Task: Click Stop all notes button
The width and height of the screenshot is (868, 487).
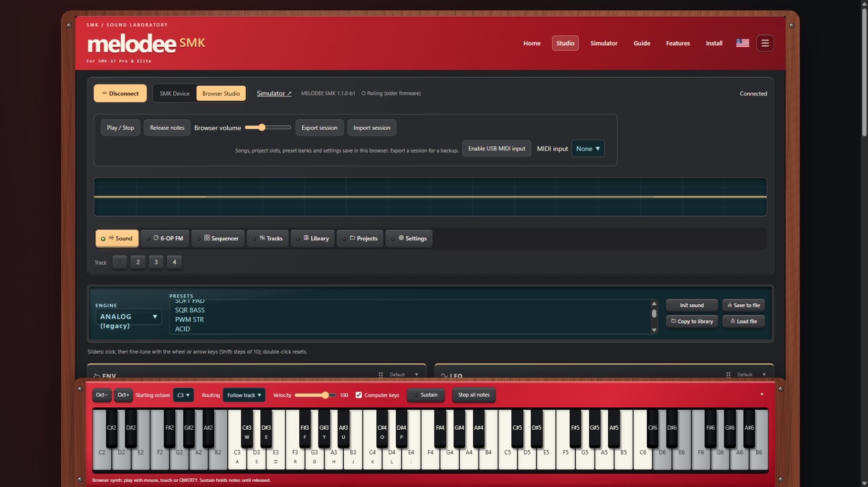Action: [x=474, y=395]
